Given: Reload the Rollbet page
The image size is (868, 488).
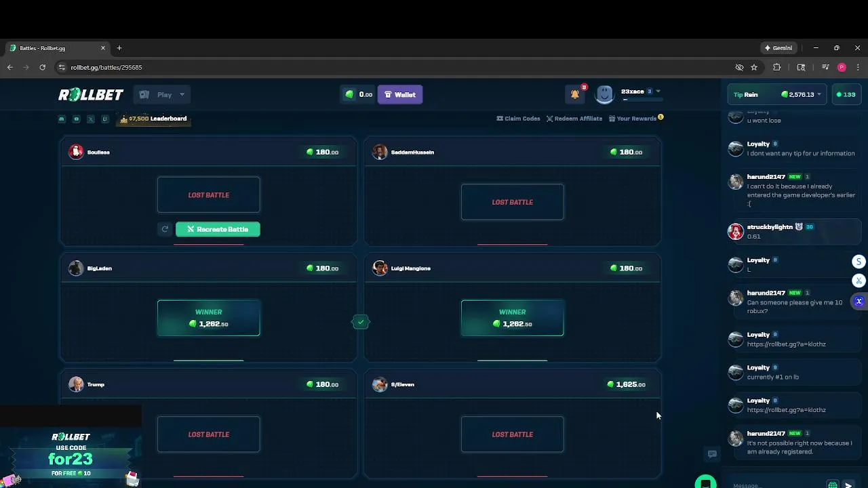Looking at the screenshot, I should coord(42,67).
